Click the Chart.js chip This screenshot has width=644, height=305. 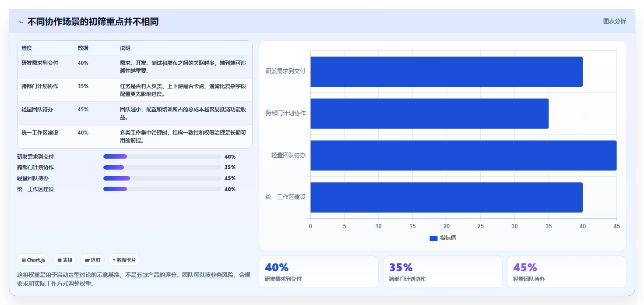[x=34, y=260]
